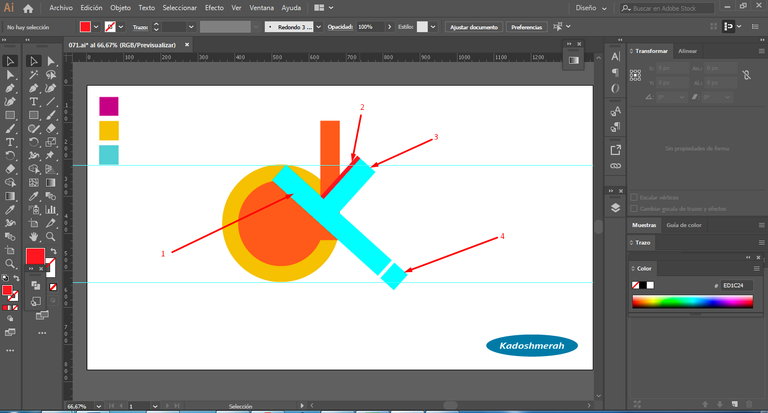Select the Perspective Grid tool
This screenshot has height=413, width=768.
coord(50,169)
